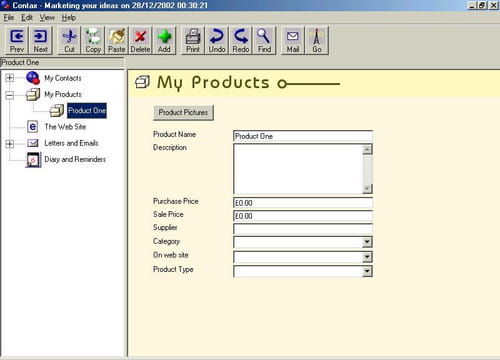Paste using the Paste brush icon
Image resolution: width=500 pixels, height=360 pixels.
[x=117, y=40]
